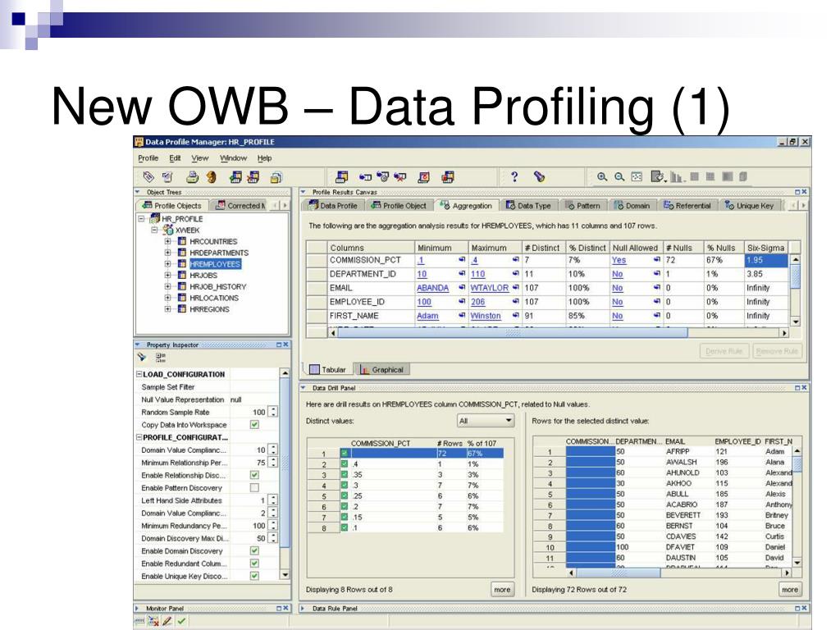Viewport: 840px width, 630px height.
Task: Toggle Enable Domain Discovery checkbox
Action: click(x=254, y=550)
